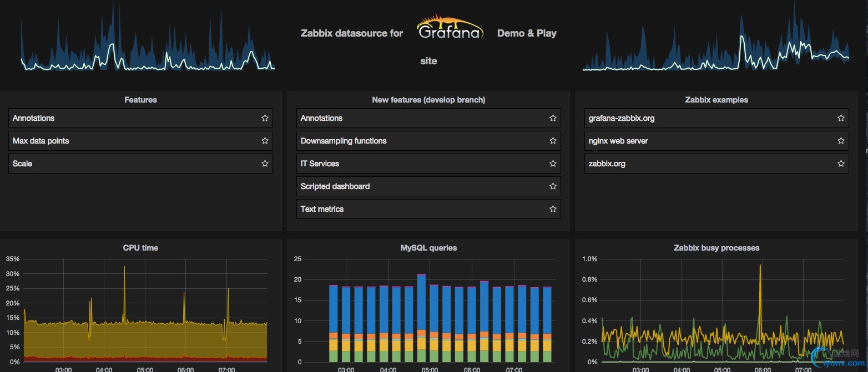
Task: Open MySQL queries panel title menu
Action: coord(428,248)
